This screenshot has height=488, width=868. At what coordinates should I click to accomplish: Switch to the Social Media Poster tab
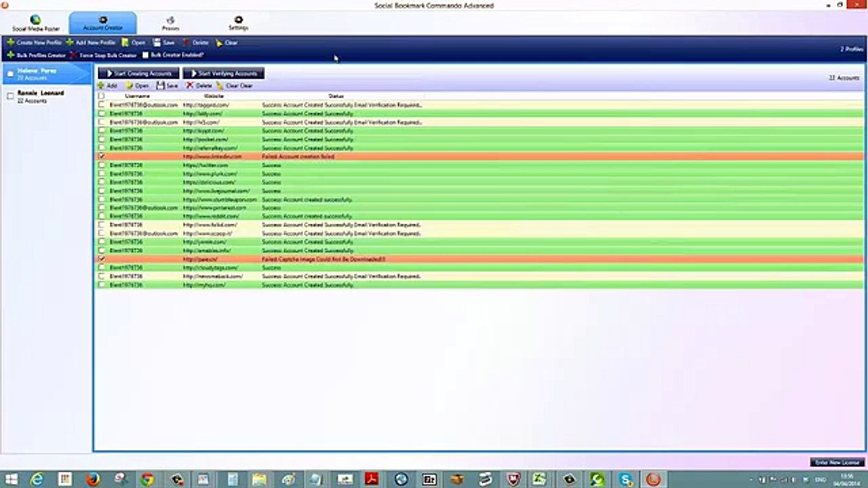[x=36, y=23]
